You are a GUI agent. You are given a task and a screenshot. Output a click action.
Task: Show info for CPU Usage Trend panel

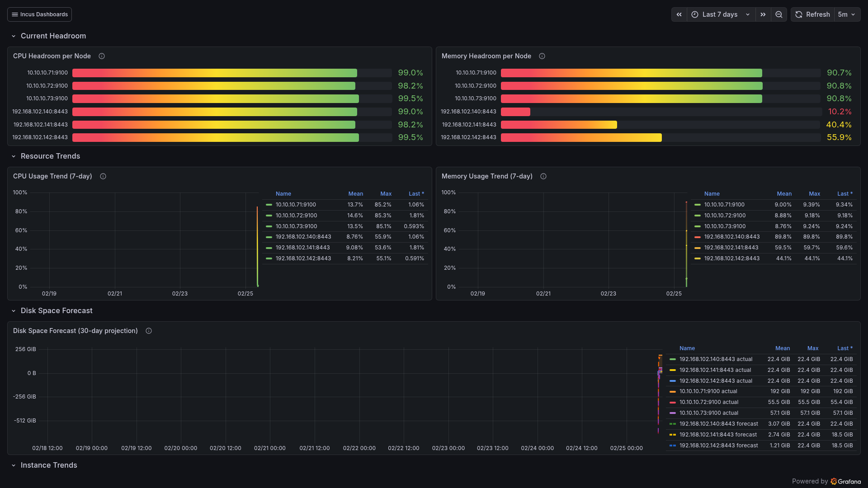pyautogui.click(x=103, y=176)
